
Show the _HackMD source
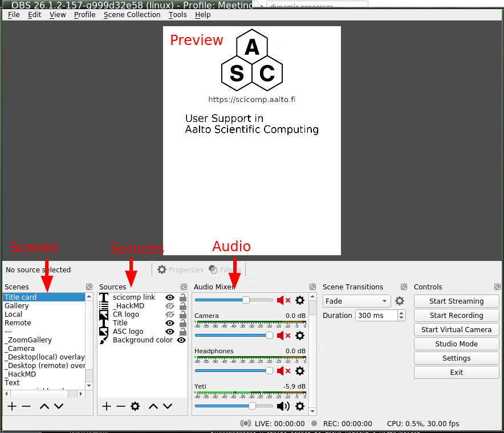tap(170, 306)
